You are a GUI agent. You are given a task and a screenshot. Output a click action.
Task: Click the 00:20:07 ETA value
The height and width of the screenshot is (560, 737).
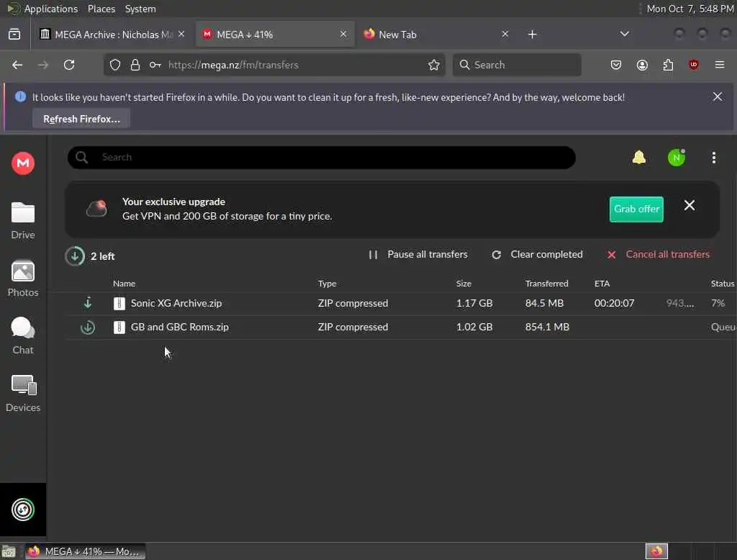pyautogui.click(x=614, y=303)
